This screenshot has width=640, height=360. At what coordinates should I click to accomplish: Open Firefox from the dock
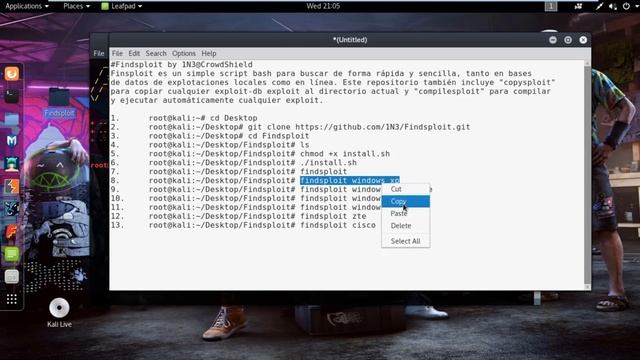pos(11,74)
